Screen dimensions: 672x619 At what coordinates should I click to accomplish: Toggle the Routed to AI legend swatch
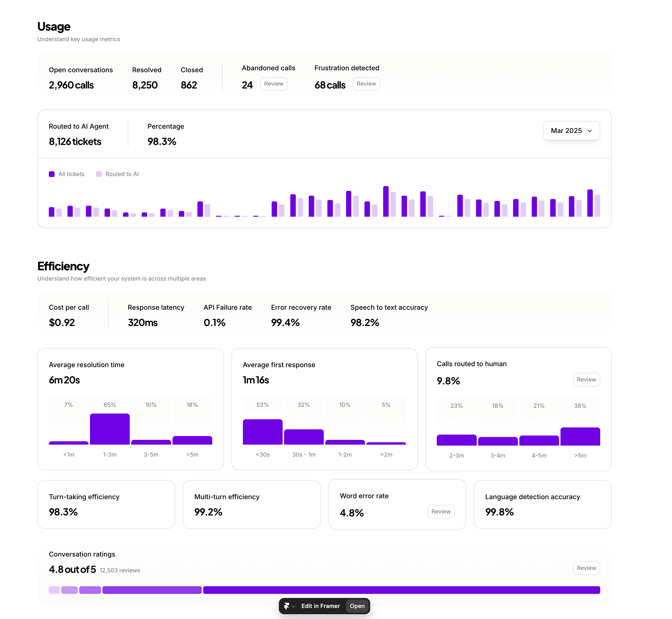[x=99, y=174]
